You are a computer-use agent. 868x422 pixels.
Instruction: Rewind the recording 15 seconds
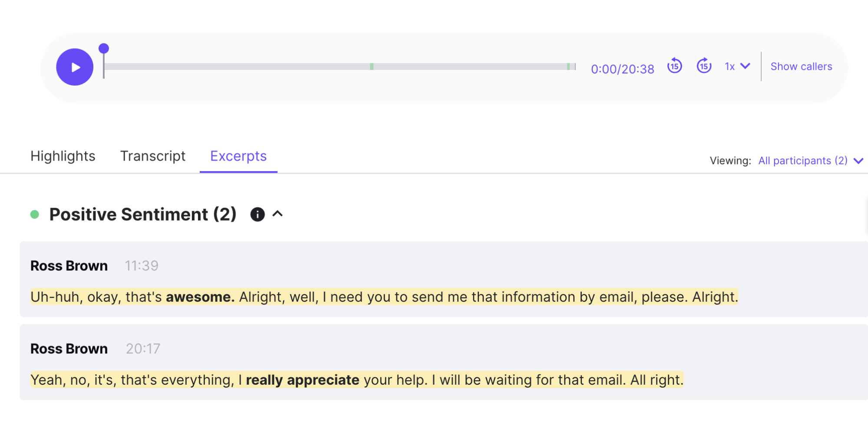[674, 66]
